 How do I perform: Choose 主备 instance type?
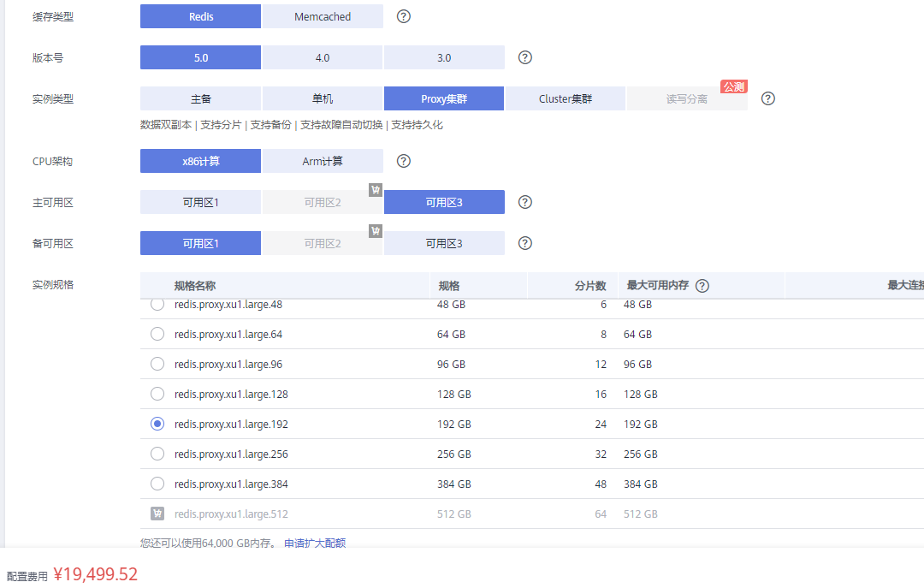[x=200, y=98]
